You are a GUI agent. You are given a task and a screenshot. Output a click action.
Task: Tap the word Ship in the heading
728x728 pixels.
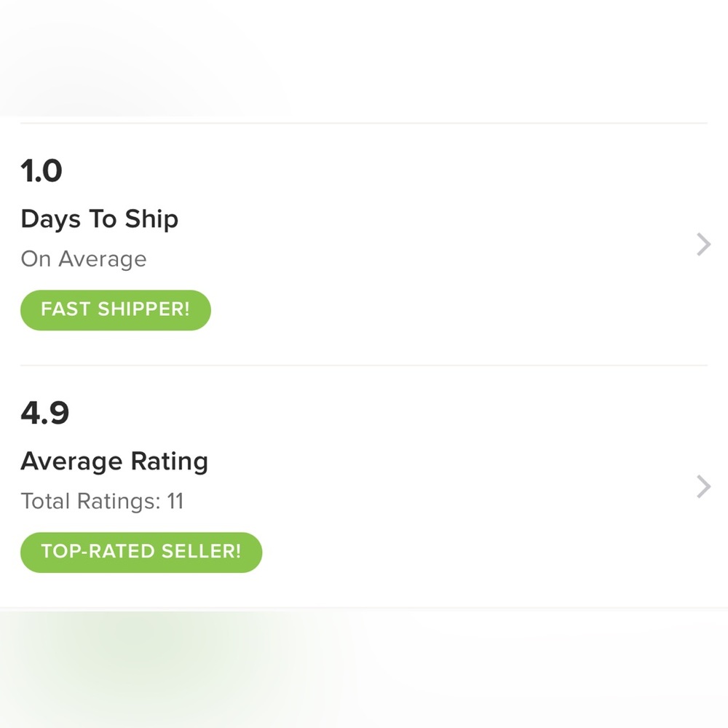coord(151,219)
